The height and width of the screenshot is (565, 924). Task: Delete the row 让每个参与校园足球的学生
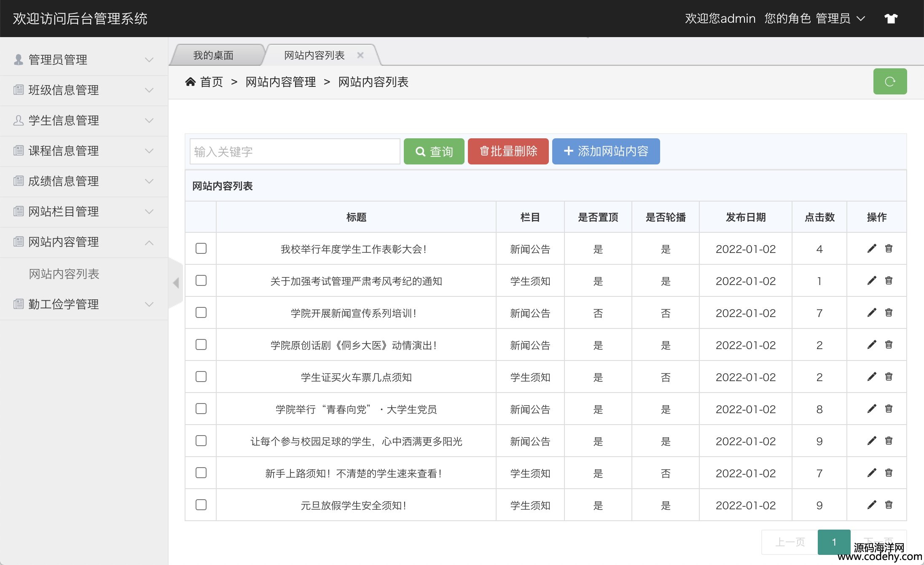point(889,441)
